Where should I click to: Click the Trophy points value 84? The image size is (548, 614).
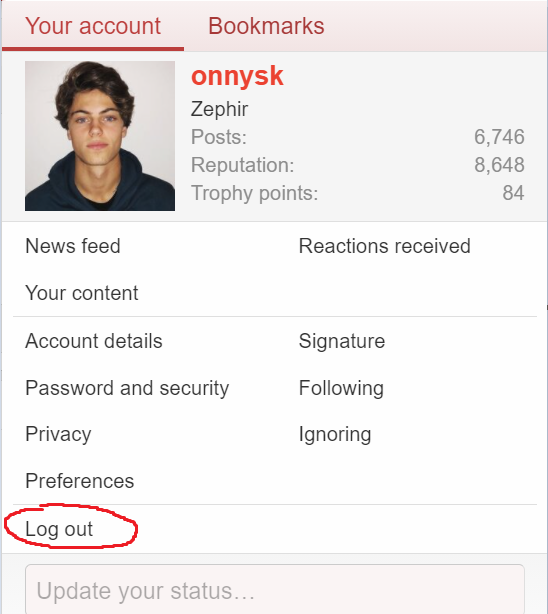pos(513,193)
